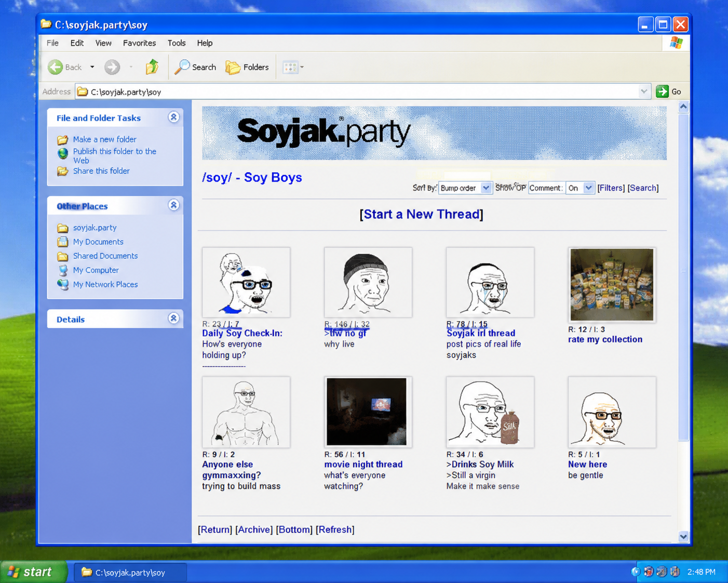Open the Soyjak irl thread title

pyautogui.click(x=481, y=333)
